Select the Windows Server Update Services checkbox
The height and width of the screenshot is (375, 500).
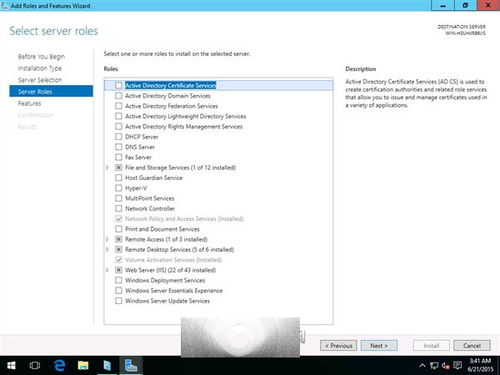118,301
